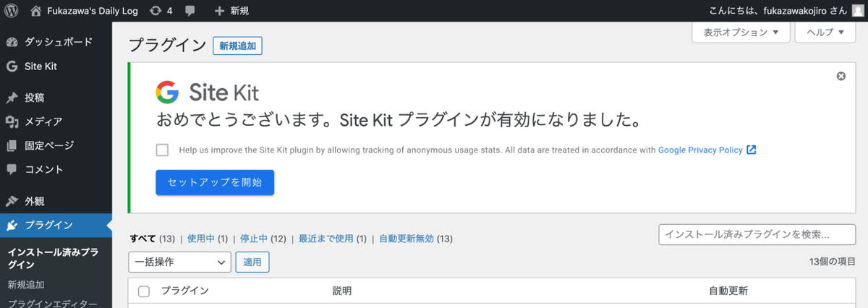Focus the インストール済みプラグインを検索 field
This screenshot has width=868, height=308.
(757, 234)
